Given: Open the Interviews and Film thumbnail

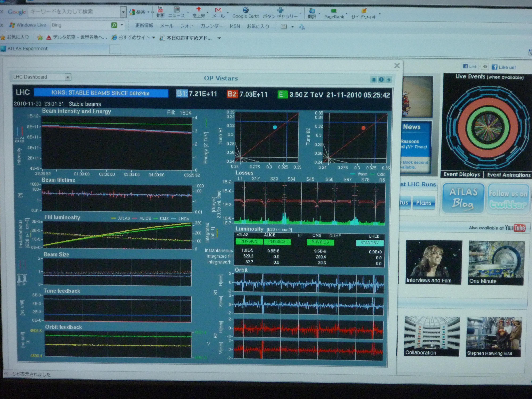Looking at the screenshot, I should pos(434,262).
